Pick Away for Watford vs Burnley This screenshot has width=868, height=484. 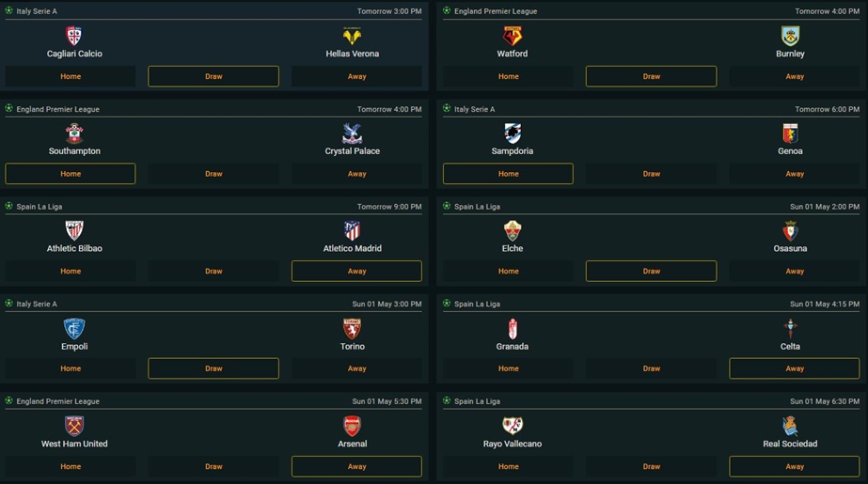pos(795,76)
